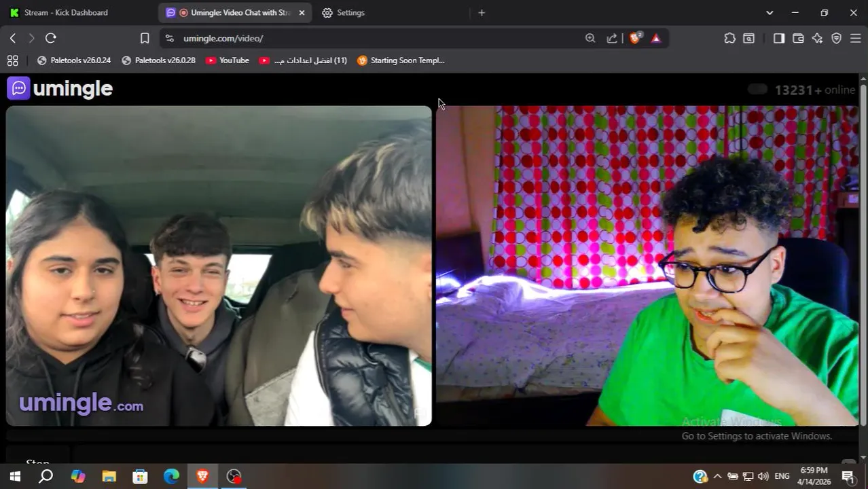Open the Starting Soon Templ... bookmark
The height and width of the screenshot is (489, 868).
pyautogui.click(x=401, y=60)
